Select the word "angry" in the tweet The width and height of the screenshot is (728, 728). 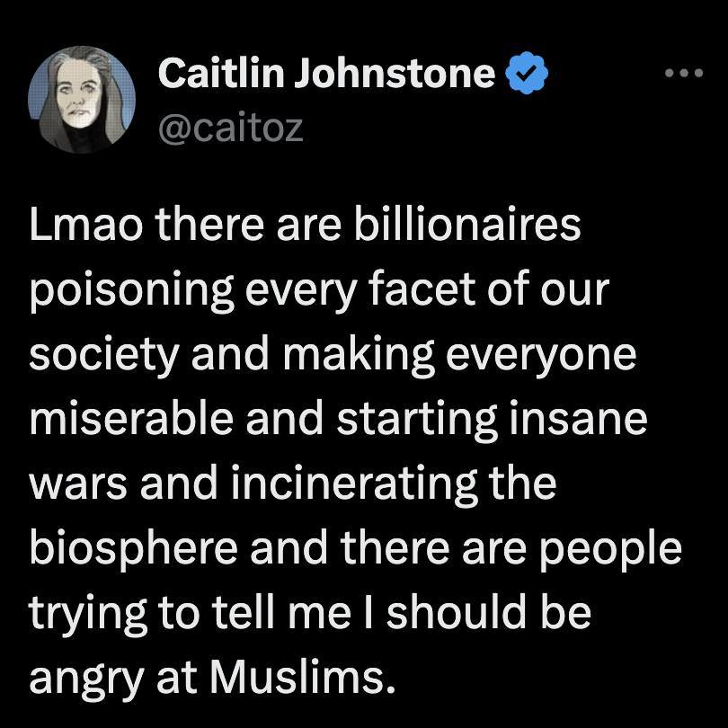point(86,679)
